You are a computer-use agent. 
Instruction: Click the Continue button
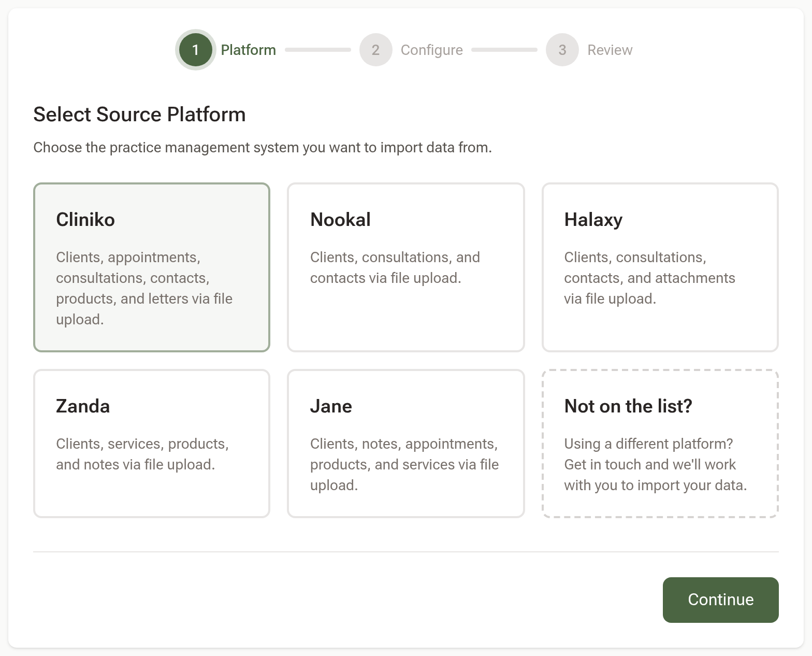pos(720,600)
